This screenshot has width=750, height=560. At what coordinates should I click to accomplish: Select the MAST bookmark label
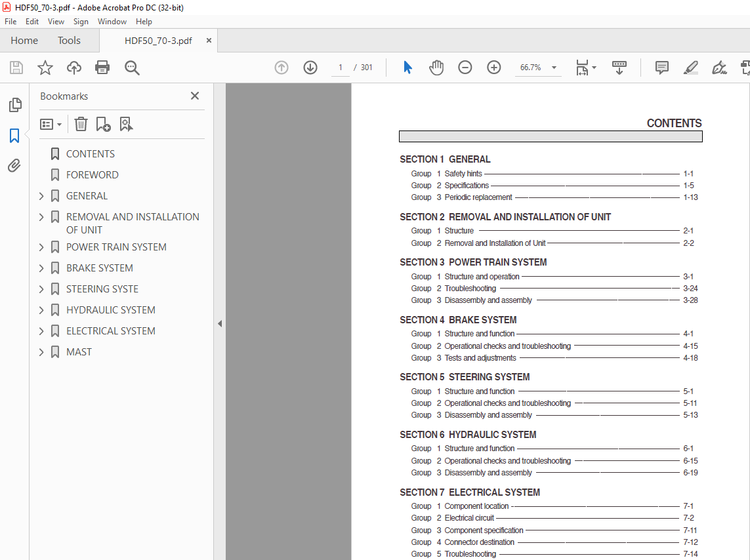point(79,352)
